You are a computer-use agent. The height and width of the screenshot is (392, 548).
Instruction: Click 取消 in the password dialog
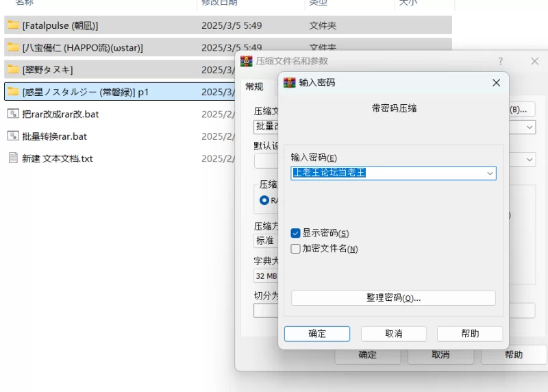coord(393,334)
